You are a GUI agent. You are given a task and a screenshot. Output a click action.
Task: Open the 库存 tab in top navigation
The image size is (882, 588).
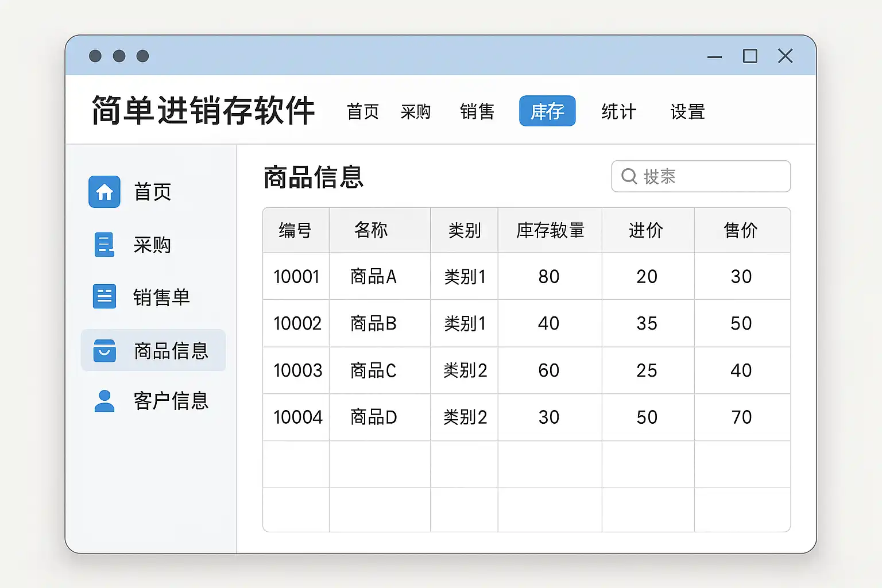(x=547, y=111)
